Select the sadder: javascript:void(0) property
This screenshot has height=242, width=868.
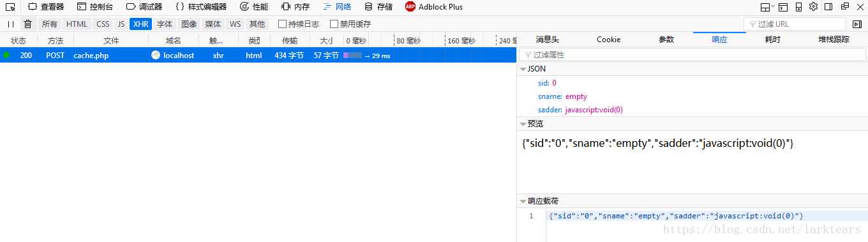point(580,110)
